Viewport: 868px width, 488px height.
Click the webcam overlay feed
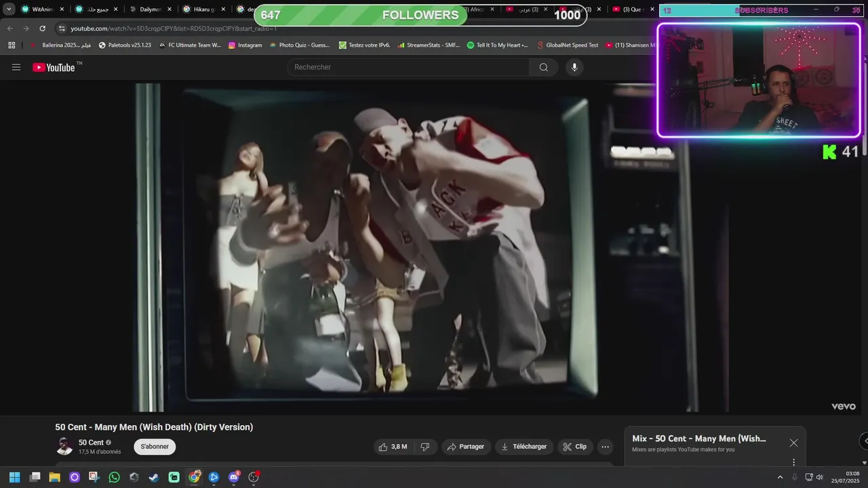759,80
